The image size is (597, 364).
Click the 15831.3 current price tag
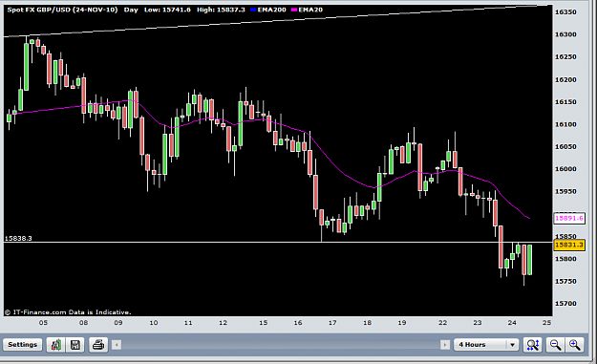pyautogui.click(x=569, y=245)
